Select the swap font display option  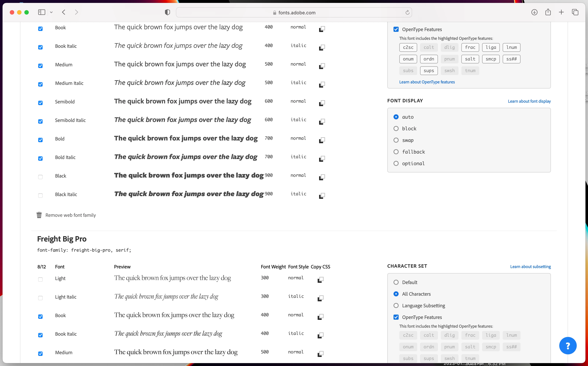point(396,140)
